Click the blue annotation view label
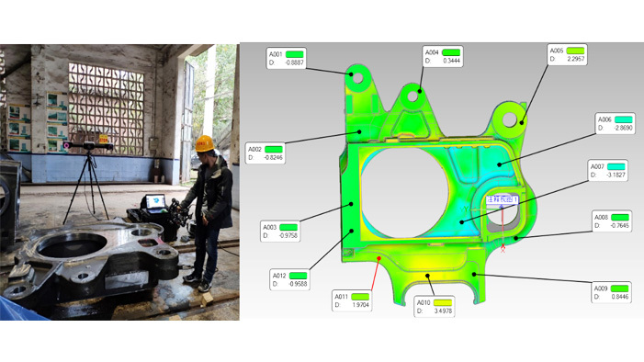The height and width of the screenshot is (362, 644). coord(502,199)
